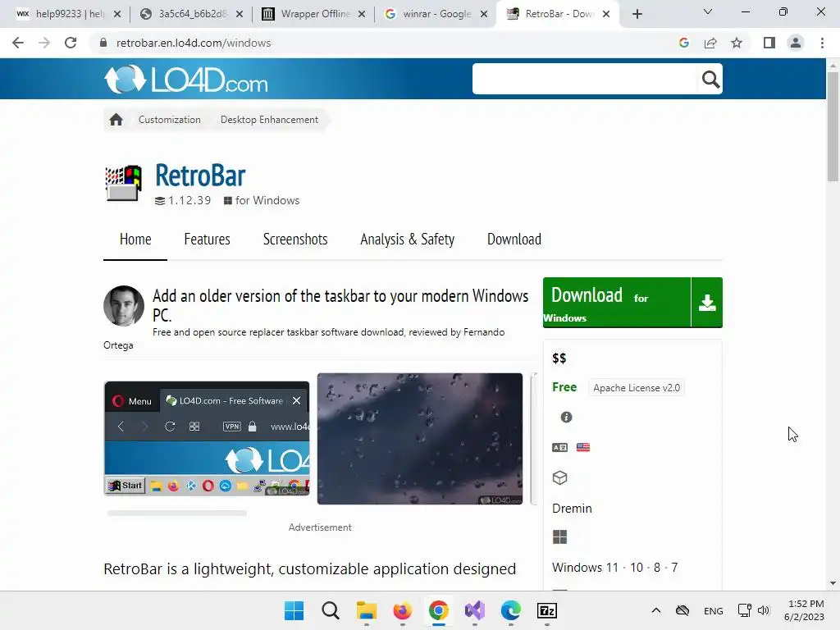Open Microsoft Edge from the taskbar
Image resolution: width=840 pixels, height=630 pixels.
510,610
